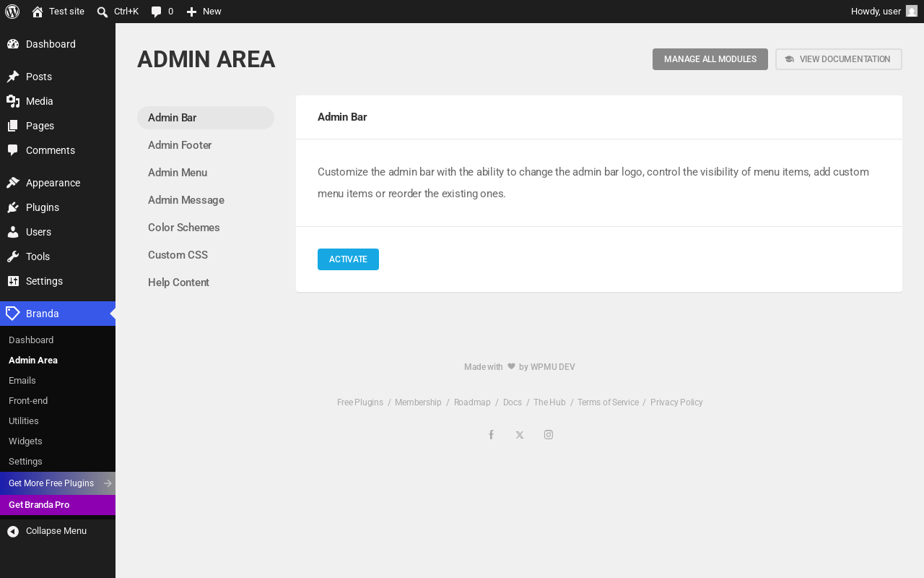
Task: Select the Admin Message module tab
Action: point(206,200)
